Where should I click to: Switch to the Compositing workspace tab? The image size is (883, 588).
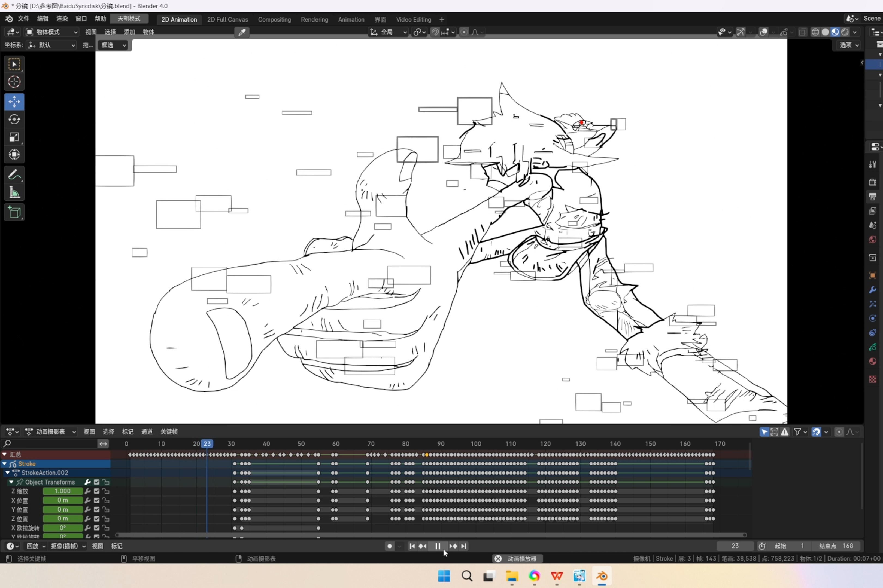274,20
